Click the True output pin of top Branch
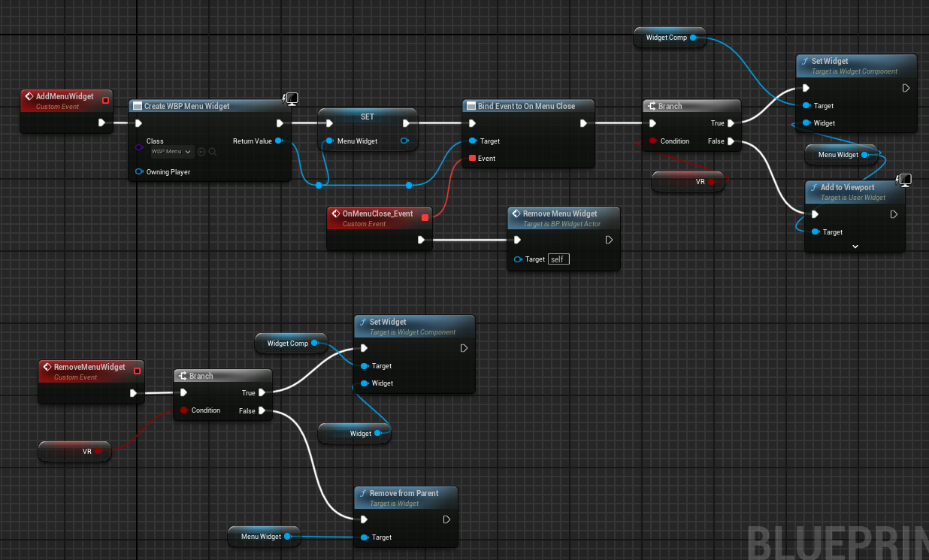The image size is (929, 560). 731,123
